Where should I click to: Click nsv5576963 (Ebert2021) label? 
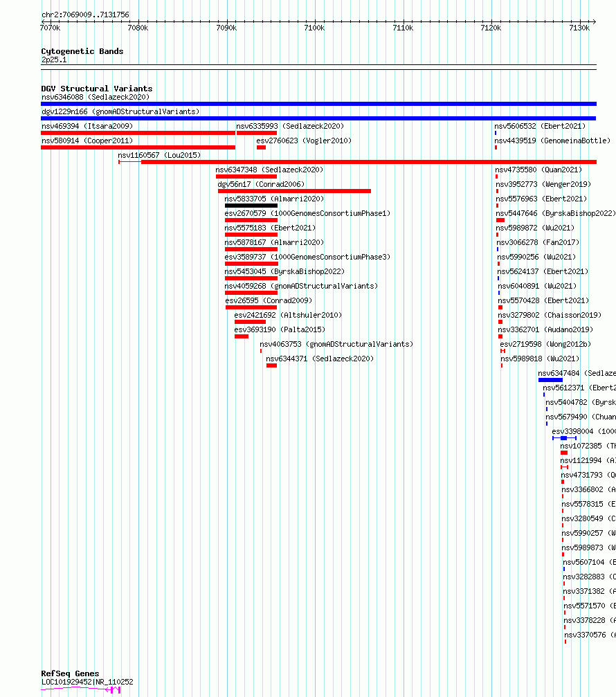(541, 199)
